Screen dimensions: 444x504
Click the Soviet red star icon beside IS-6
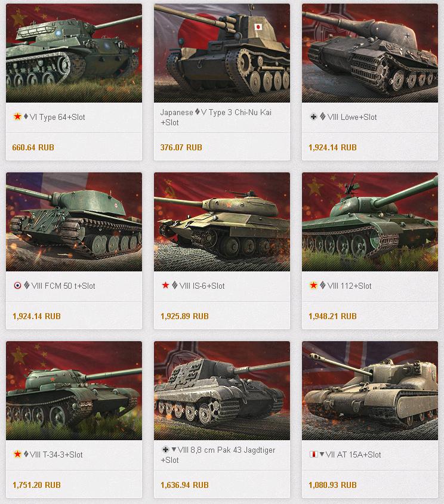click(x=165, y=286)
